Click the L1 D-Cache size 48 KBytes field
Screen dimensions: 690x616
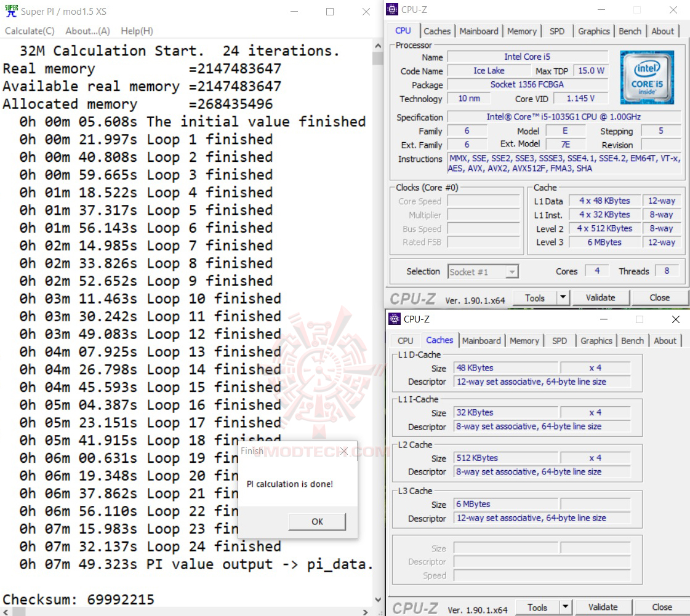(x=506, y=368)
